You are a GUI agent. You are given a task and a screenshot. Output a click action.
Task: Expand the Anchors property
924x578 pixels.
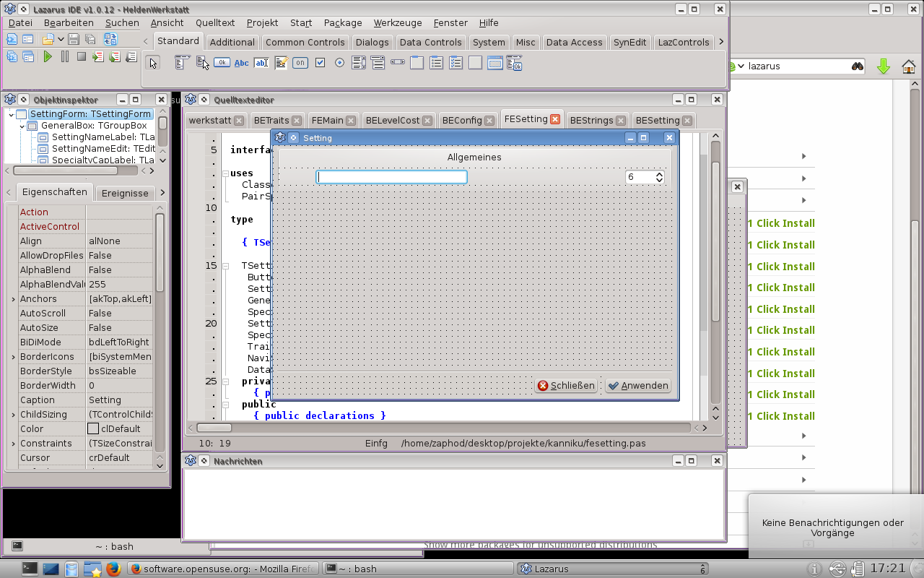point(13,299)
